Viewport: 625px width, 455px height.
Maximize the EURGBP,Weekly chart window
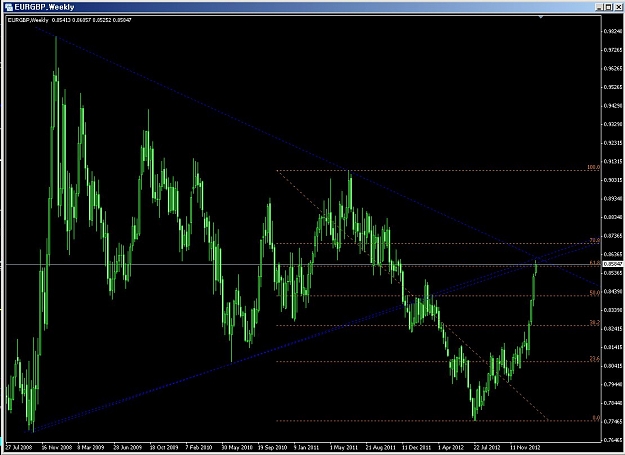[608, 7]
